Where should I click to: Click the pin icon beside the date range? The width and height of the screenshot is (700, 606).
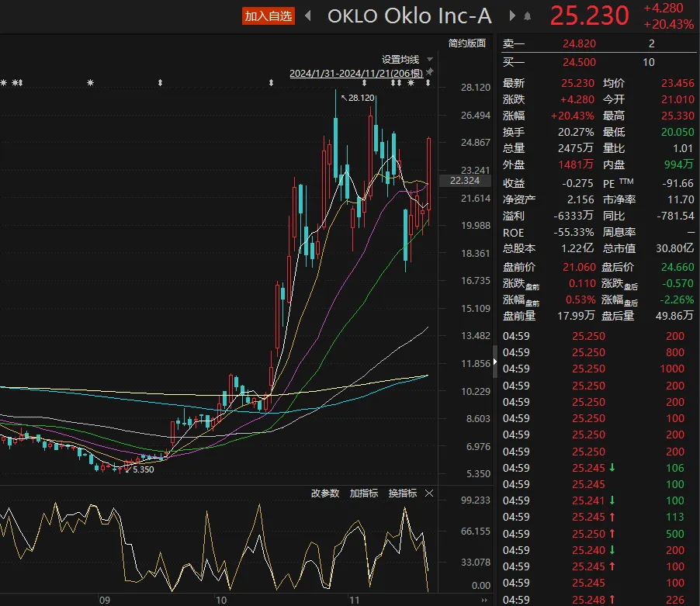(429, 72)
